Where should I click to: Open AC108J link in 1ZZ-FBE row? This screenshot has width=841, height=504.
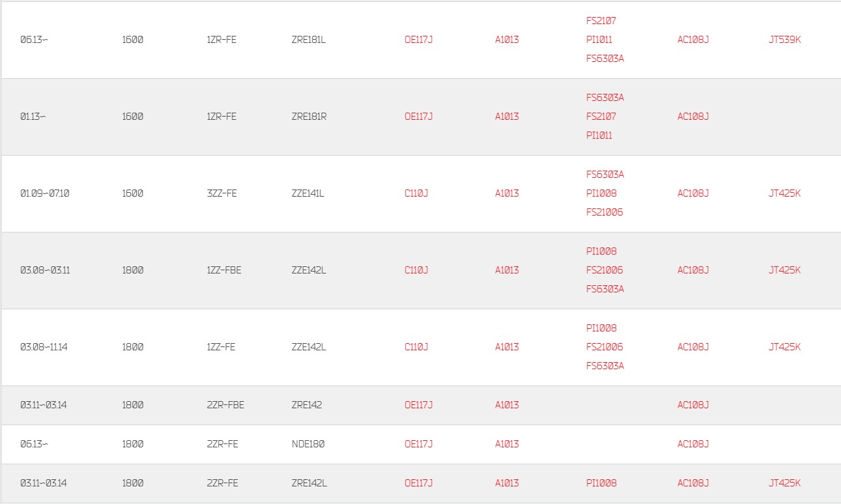tap(692, 270)
